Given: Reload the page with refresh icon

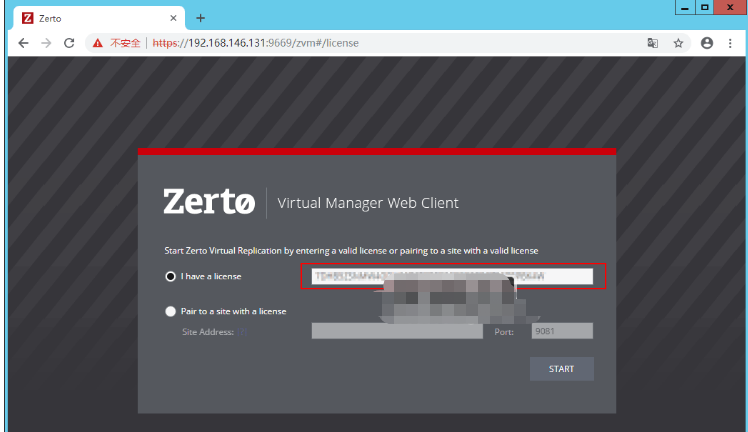Looking at the screenshot, I should (x=69, y=43).
